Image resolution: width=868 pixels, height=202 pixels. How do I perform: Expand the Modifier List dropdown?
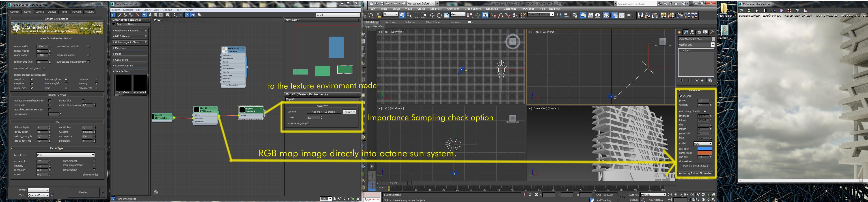[x=696, y=45]
